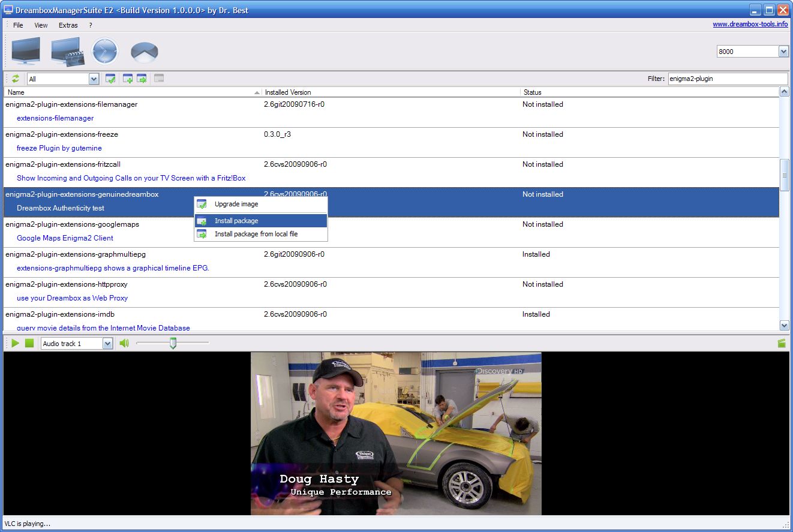Click the Filter text field
This screenshot has height=532, width=793.
click(x=727, y=79)
